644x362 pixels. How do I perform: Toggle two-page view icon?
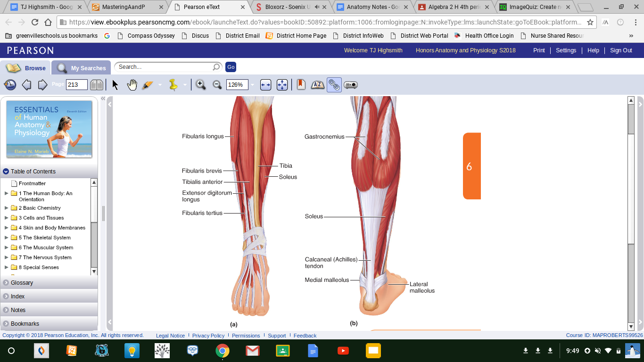(97, 85)
